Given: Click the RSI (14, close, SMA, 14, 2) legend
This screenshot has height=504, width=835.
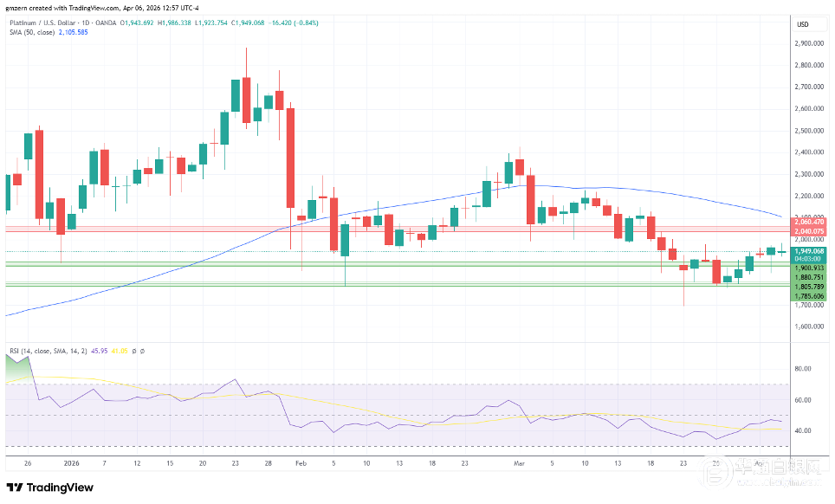Looking at the screenshot, I should pos(45,352).
